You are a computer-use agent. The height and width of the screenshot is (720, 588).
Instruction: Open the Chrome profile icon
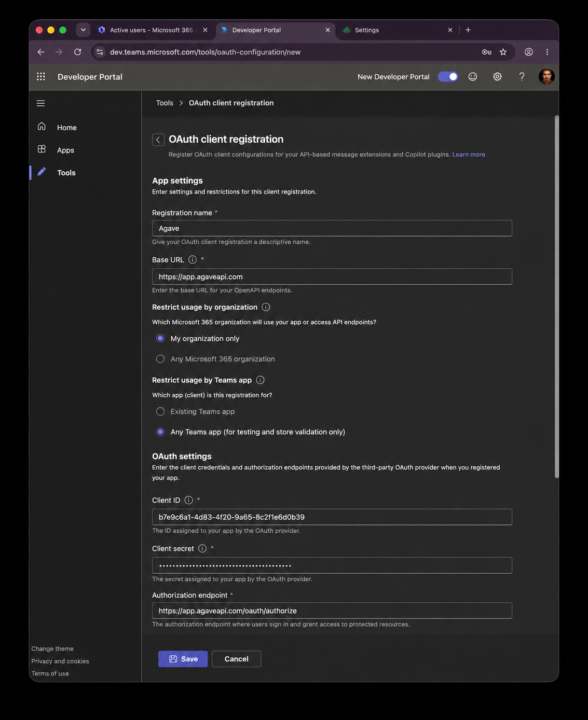529,52
